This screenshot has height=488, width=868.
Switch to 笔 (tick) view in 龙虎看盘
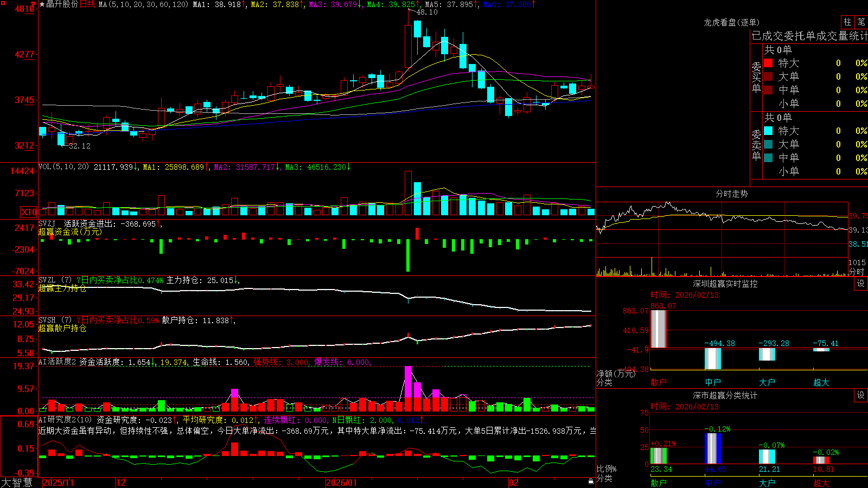coord(861,22)
